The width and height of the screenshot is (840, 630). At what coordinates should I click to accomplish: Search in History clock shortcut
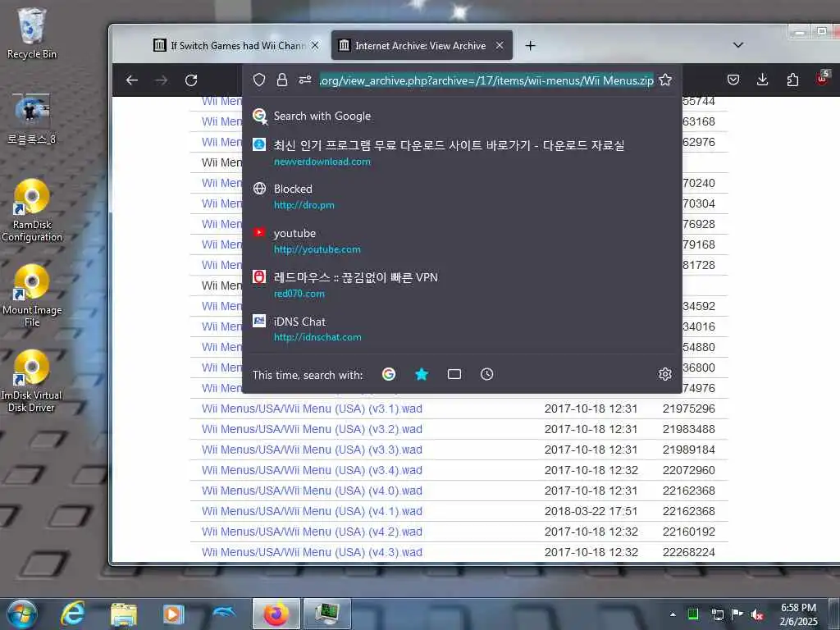pos(486,374)
